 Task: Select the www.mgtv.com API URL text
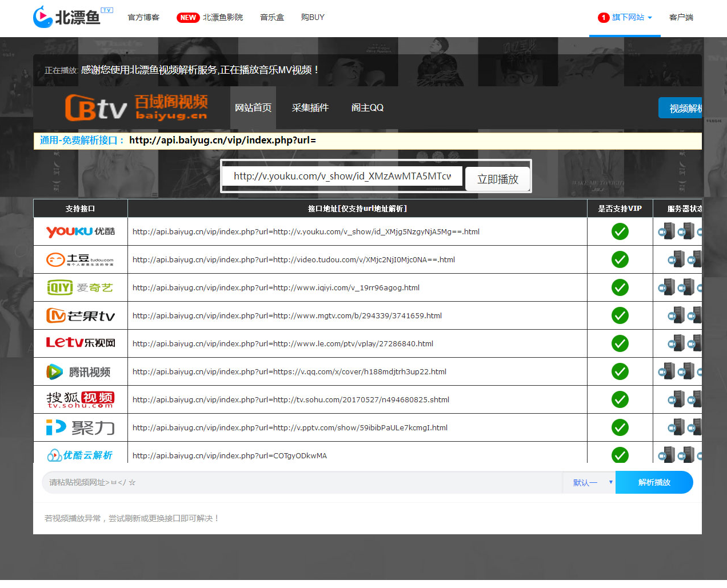coord(287,315)
